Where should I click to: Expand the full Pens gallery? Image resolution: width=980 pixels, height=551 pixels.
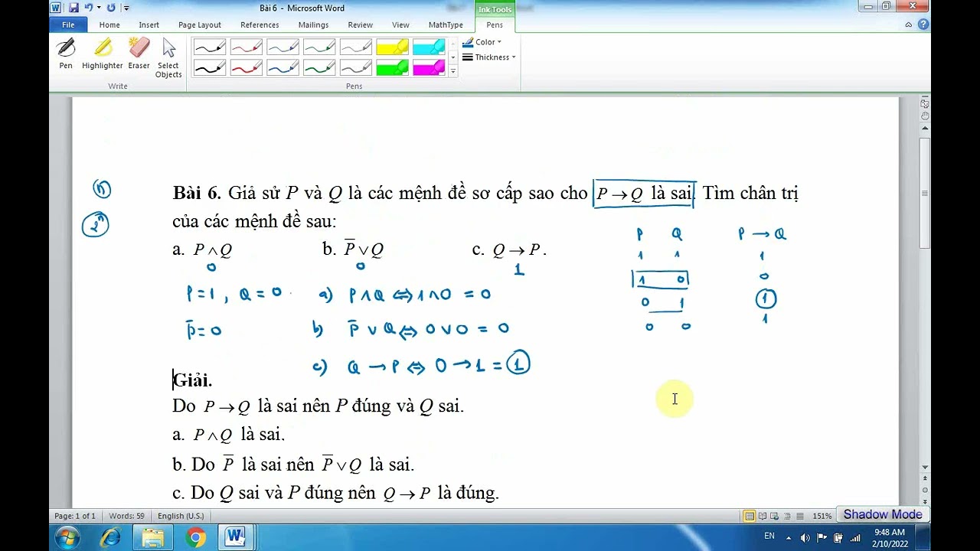coord(453,71)
